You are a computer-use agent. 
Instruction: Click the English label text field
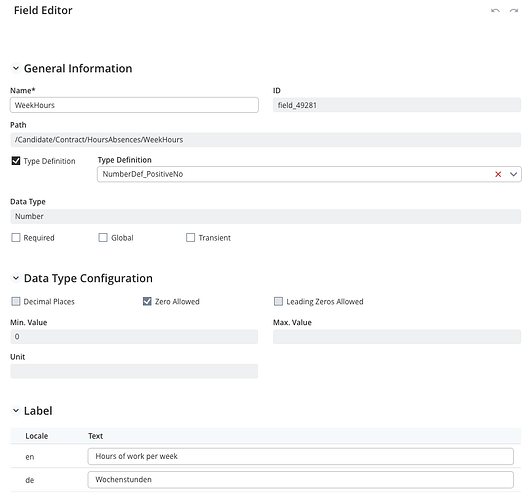click(300, 456)
